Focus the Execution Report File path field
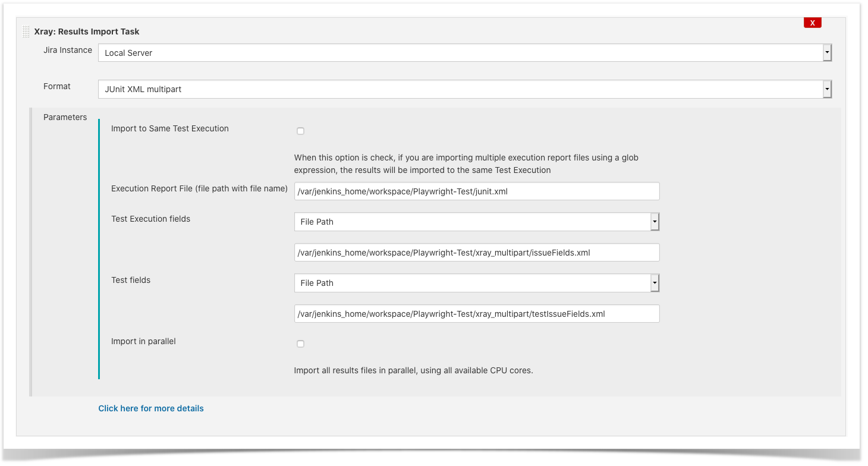The width and height of the screenshot is (868, 466). 477,191
